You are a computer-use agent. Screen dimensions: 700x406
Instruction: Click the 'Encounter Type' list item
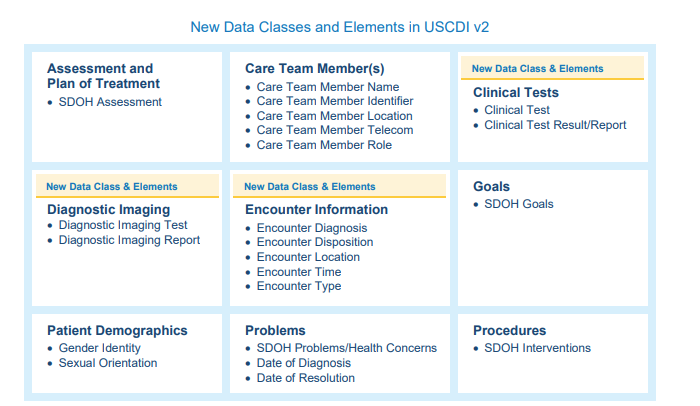[x=299, y=286]
